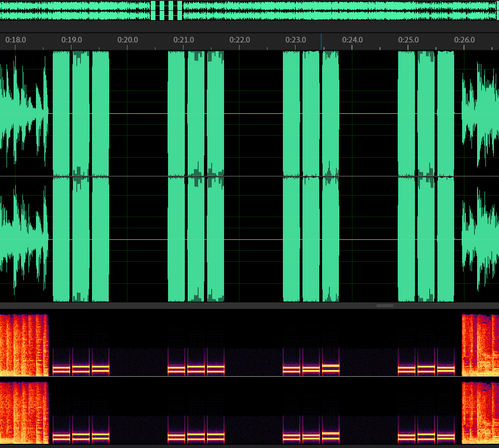This screenshot has height=448, width=499.
Task: Click the 0:20.0 label on the ruler
Action: [x=127, y=40]
